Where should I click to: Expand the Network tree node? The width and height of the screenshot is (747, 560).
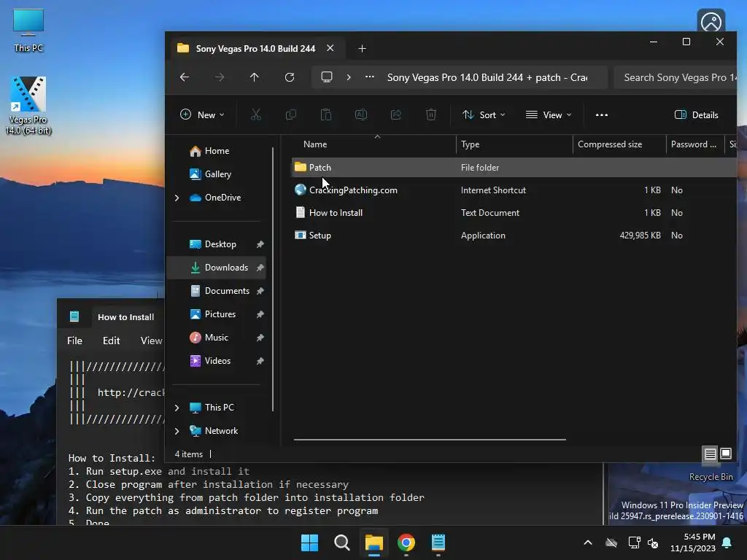(x=177, y=431)
